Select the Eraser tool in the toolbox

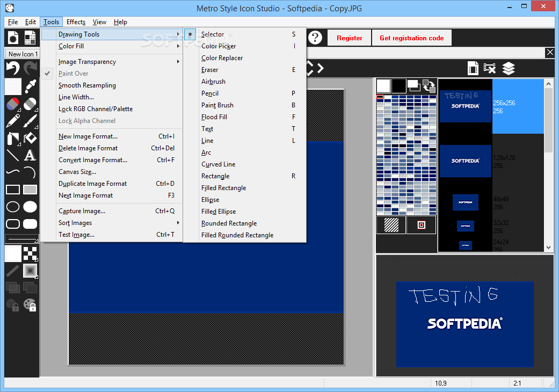coord(30,104)
